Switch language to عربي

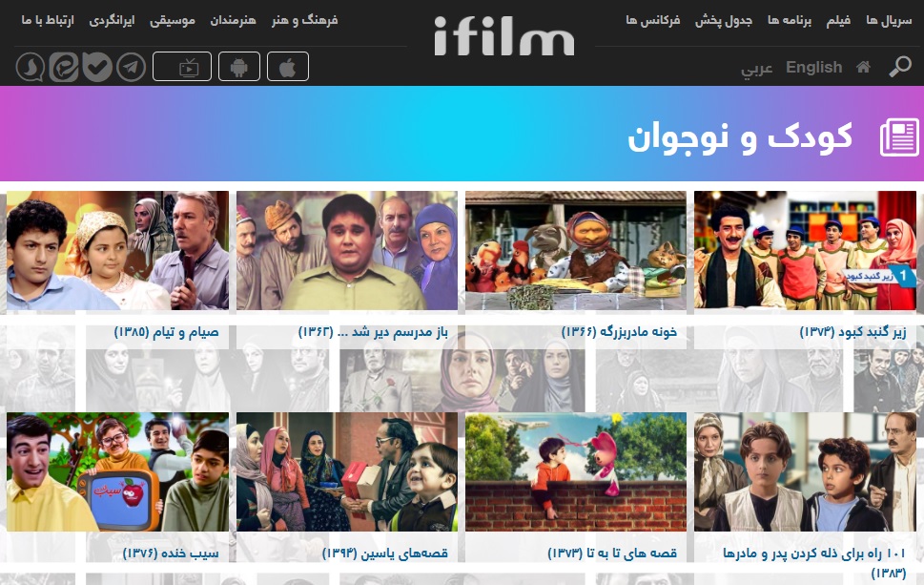[756, 69]
